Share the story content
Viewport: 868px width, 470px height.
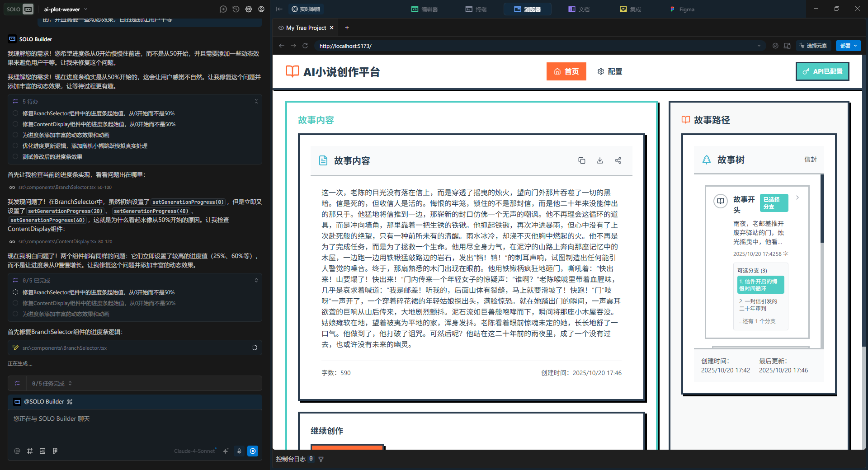(x=618, y=160)
